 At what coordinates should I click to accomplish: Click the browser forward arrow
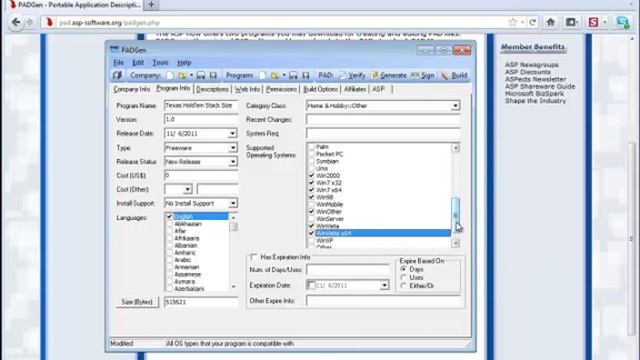tap(30, 22)
